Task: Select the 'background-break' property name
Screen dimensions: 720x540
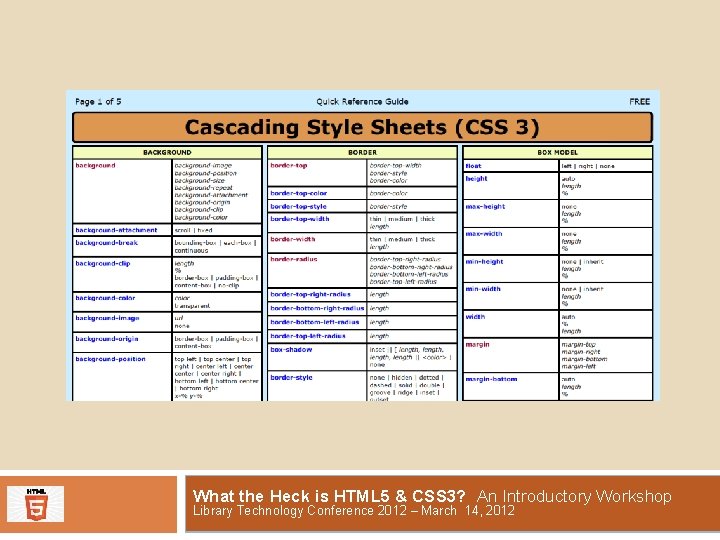Action: tap(107, 243)
